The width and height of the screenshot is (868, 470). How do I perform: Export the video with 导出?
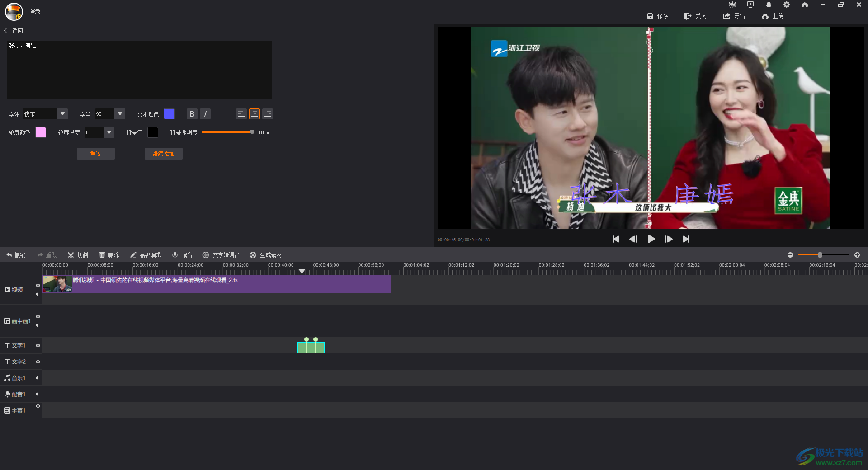734,16
